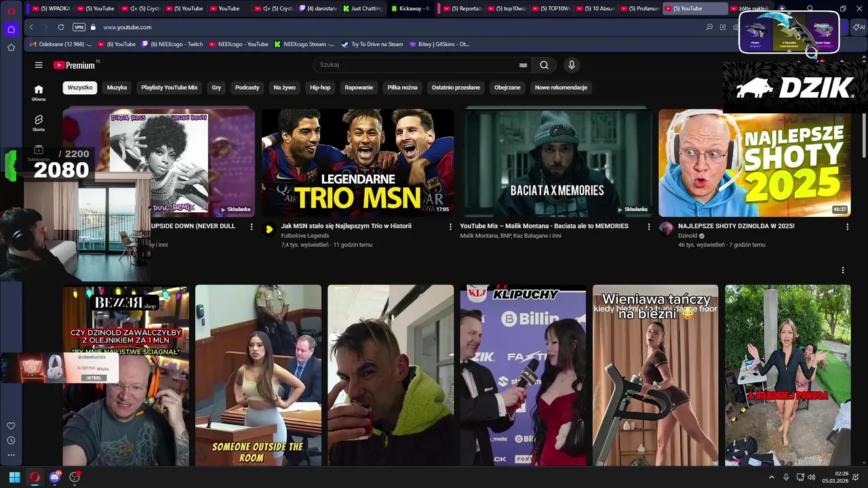This screenshot has height=488, width=868.
Task: Select the Podcasty filter chip
Action: tap(248, 87)
